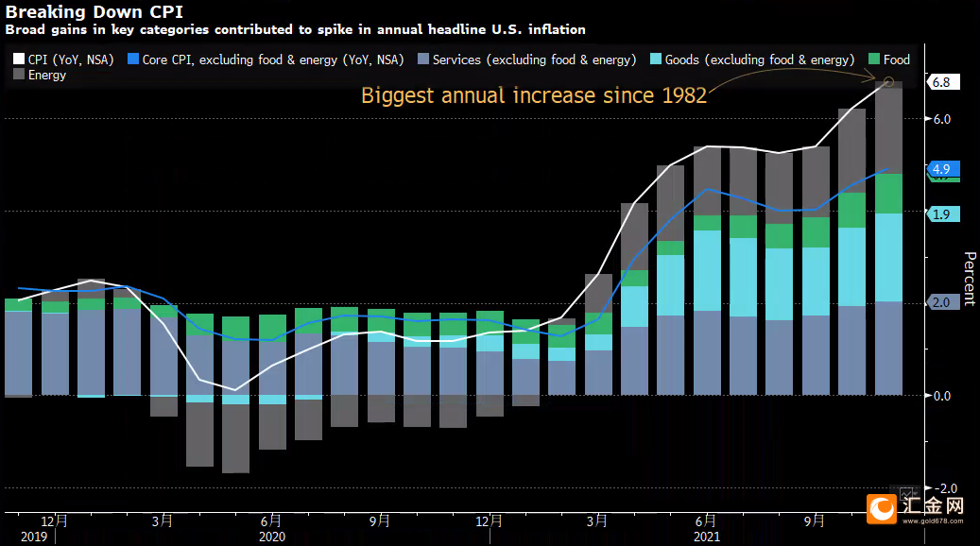Click the cyan Goods legend swatch
980x546 pixels.
[x=656, y=59]
